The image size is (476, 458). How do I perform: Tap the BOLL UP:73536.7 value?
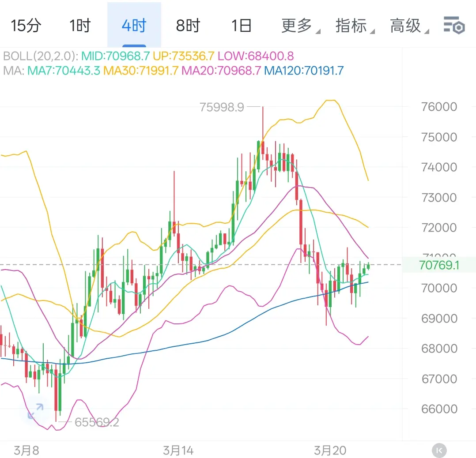184,56
